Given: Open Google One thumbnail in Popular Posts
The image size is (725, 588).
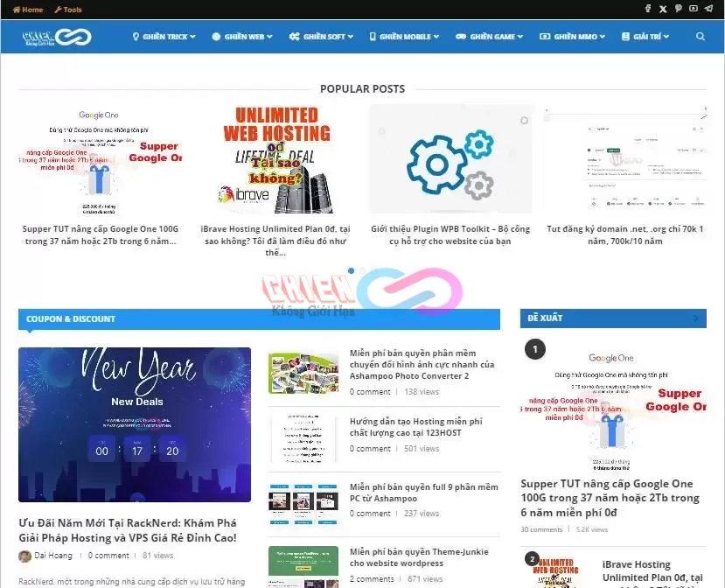Looking at the screenshot, I should click(100, 159).
